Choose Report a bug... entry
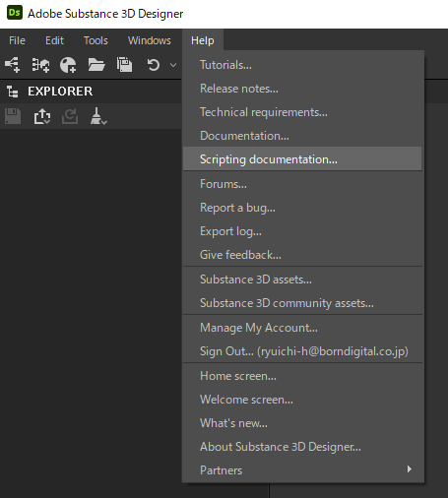Screen dimensions: 448x498 tap(302, 208)
